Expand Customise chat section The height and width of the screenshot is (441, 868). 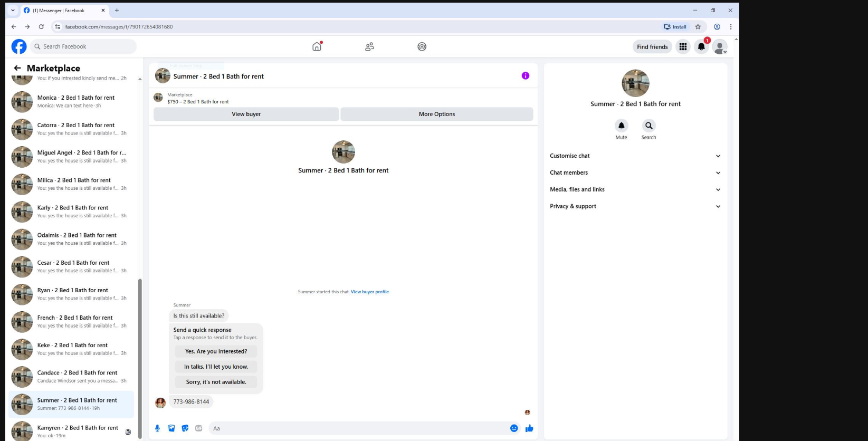pos(635,156)
